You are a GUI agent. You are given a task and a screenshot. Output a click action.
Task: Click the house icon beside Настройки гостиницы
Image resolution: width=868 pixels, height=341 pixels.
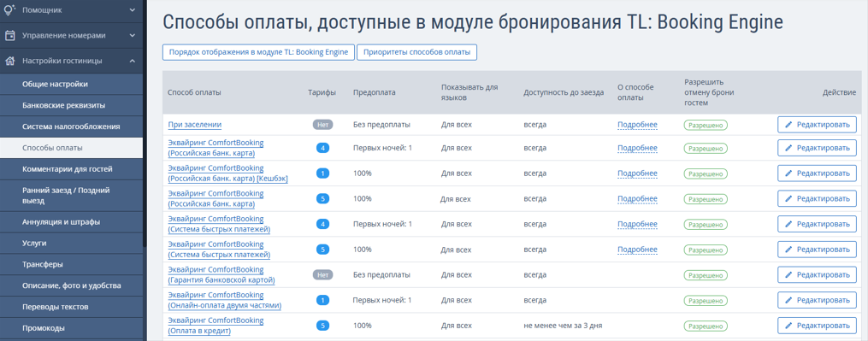pyautogui.click(x=9, y=61)
